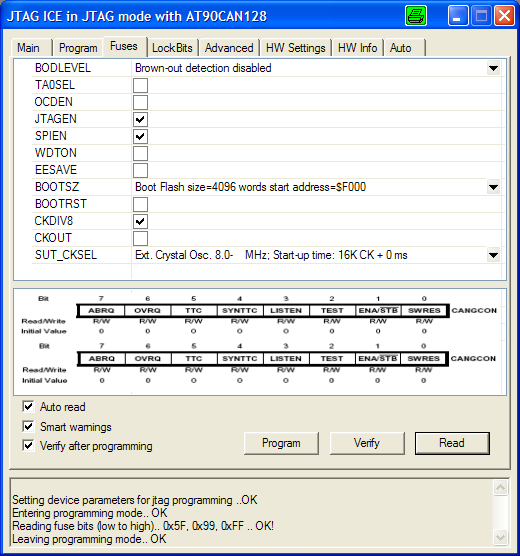Screen dimensions: 520x556
Task: Click the log scrollbar up arrow
Action: 500,488
